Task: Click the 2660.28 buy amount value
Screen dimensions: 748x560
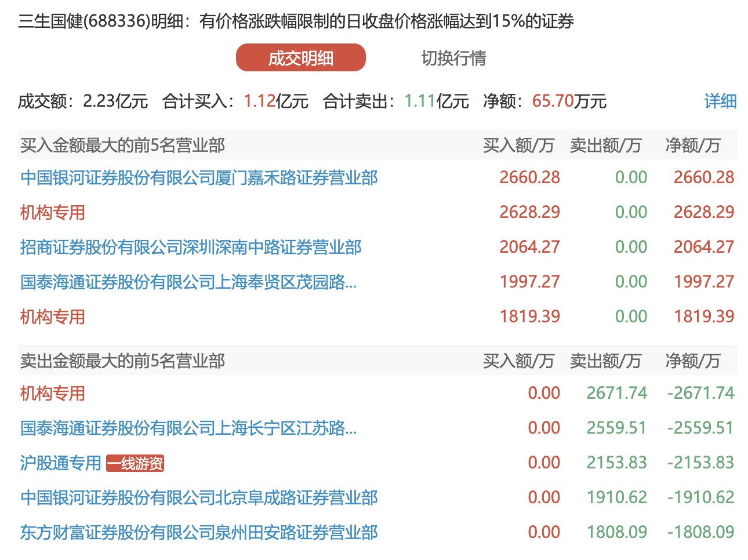Action: point(529,177)
